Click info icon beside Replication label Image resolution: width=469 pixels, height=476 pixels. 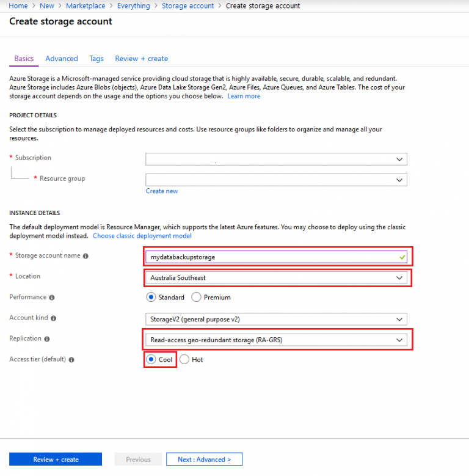pos(47,339)
